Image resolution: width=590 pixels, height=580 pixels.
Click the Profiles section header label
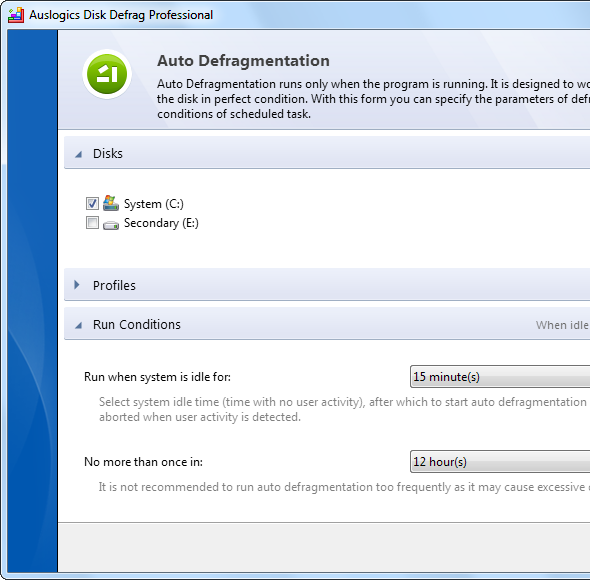(114, 286)
